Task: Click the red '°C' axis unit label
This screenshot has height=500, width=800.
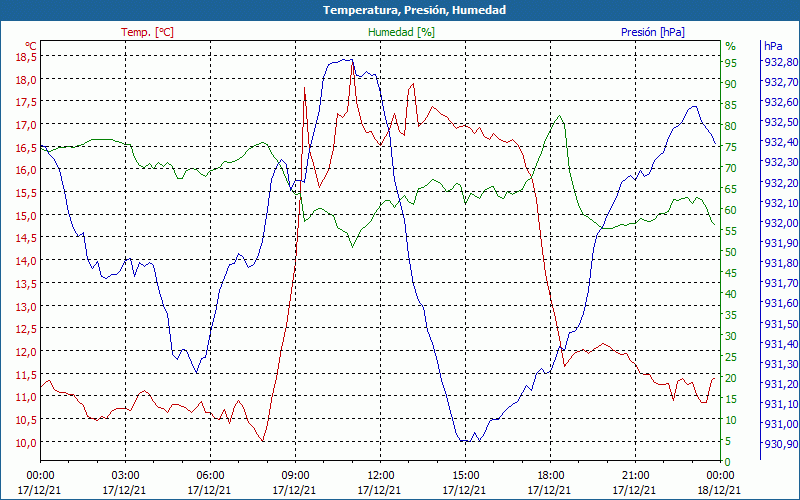Action: (x=31, y=46)
